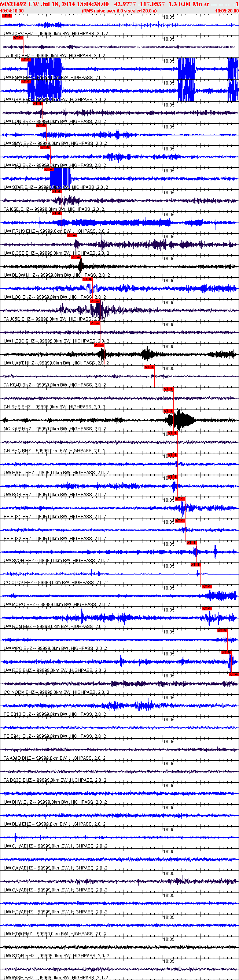Click the end time 18:05:20.00 label

pyautogui.click(x=227, y=11)
